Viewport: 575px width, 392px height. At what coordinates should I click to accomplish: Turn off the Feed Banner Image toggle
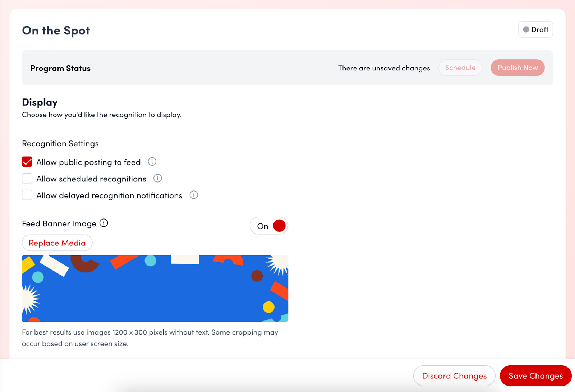269,226
